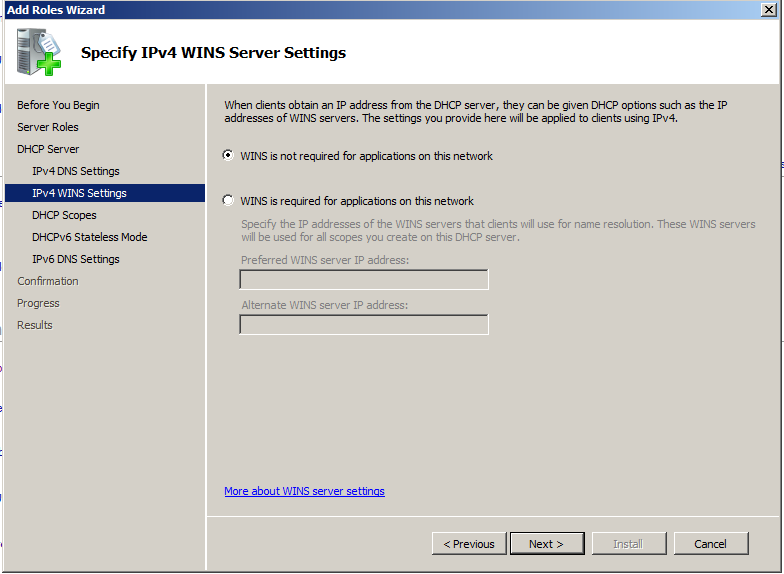Click the 'Specify IPv4 WINS Server Settings' heading
Image resolution: width=784 pixels, height=574 pixels.
[x=214, y=52]
